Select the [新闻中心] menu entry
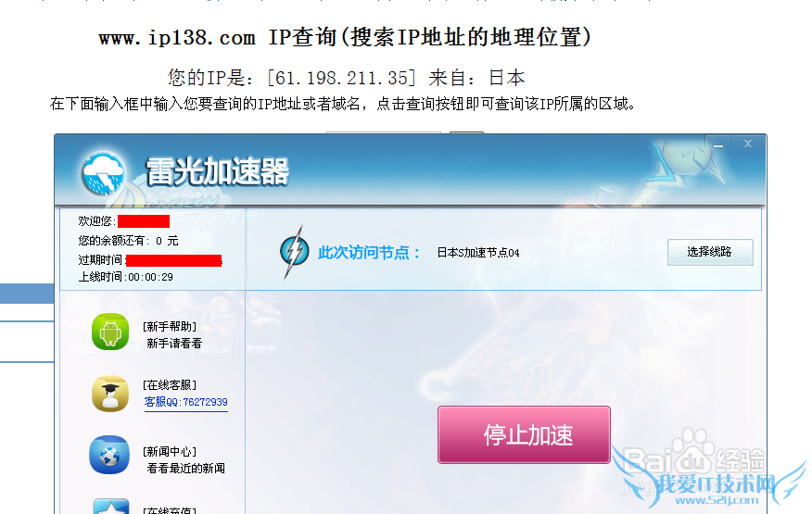 point(170,452)
